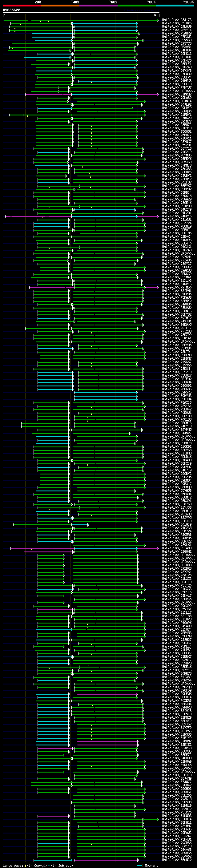The width and height of the screenshot is (197, 868).
Task: Click the UniRef100_B1RL45 label
Action: (177, 765)
